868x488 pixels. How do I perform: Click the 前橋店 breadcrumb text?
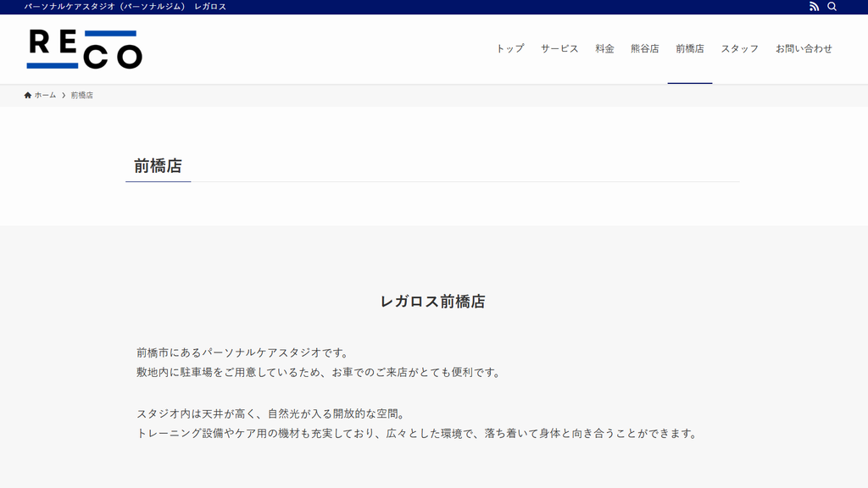tap(82, 95)
